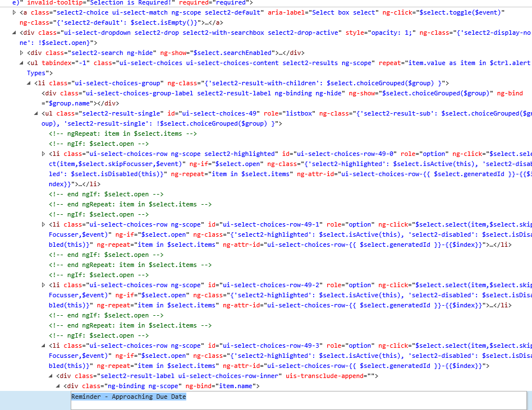
Task: Expand the ui-select-choices-row-49-1 li node
Action: coord(43,224)
